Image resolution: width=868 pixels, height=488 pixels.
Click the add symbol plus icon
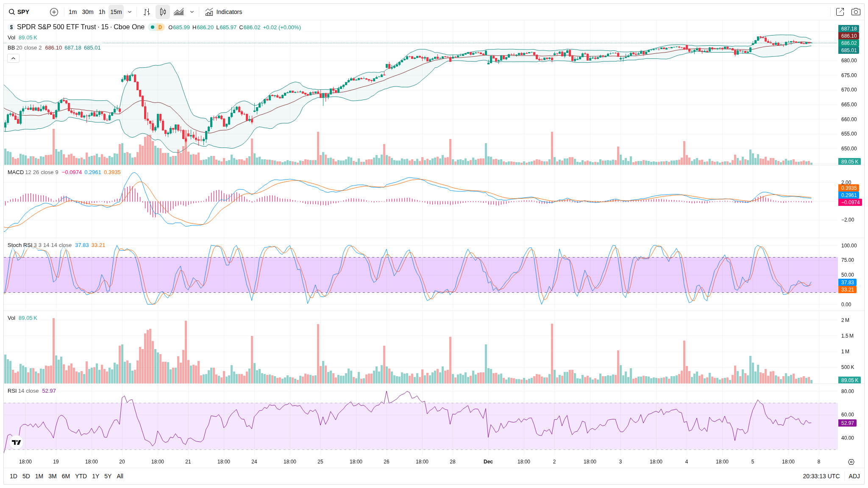(54, 12)
